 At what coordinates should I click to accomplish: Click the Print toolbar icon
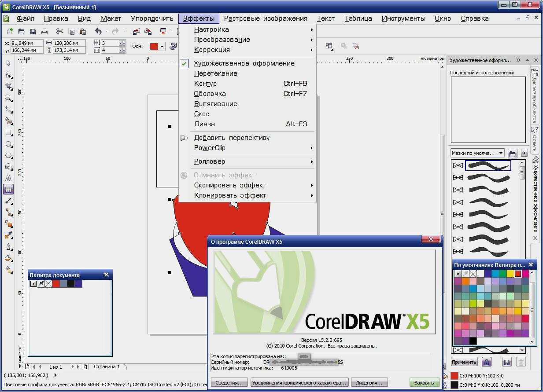pos(44,31)
